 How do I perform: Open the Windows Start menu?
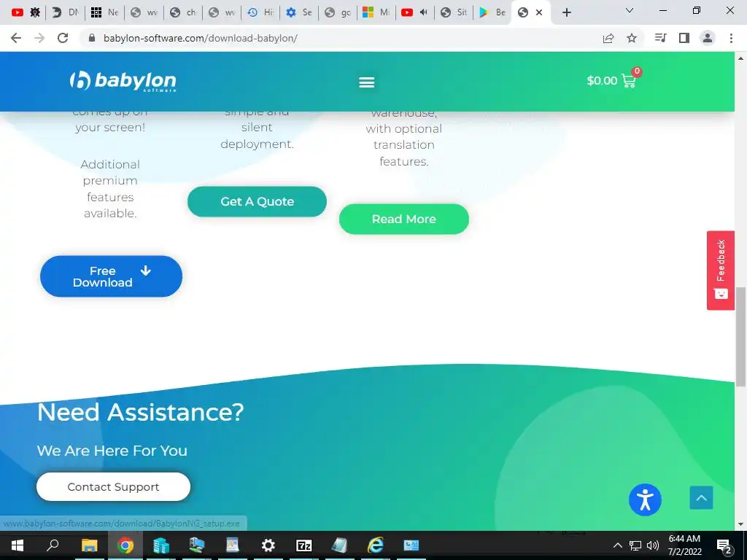(18, 545)
